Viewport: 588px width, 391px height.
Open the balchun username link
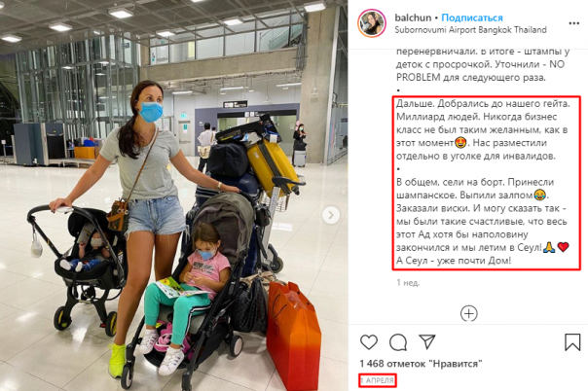[x=413, y=18]
